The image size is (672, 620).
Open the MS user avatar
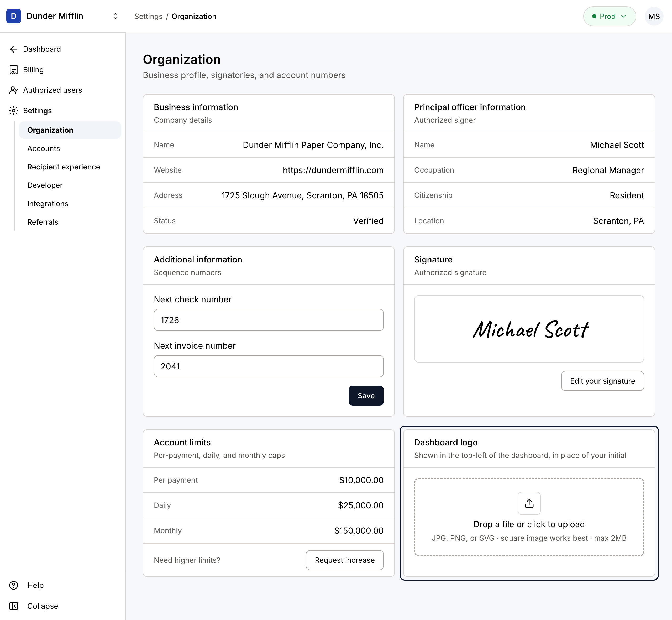(654, 16)
